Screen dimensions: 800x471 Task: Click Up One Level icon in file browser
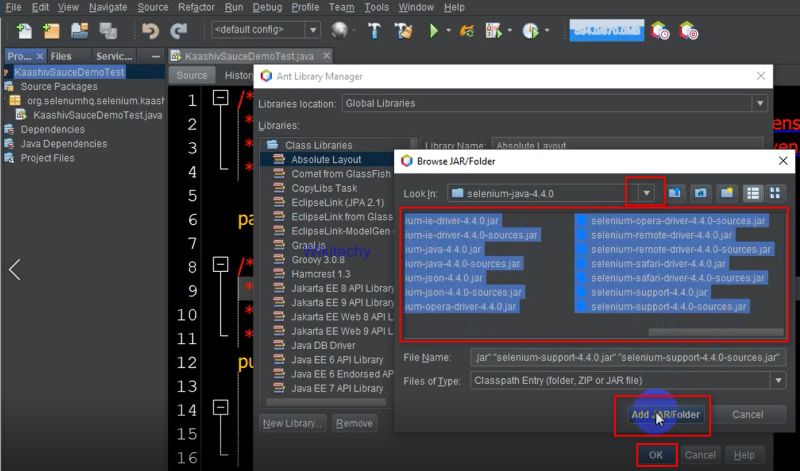pyautogui.click(x=675, y=193)
